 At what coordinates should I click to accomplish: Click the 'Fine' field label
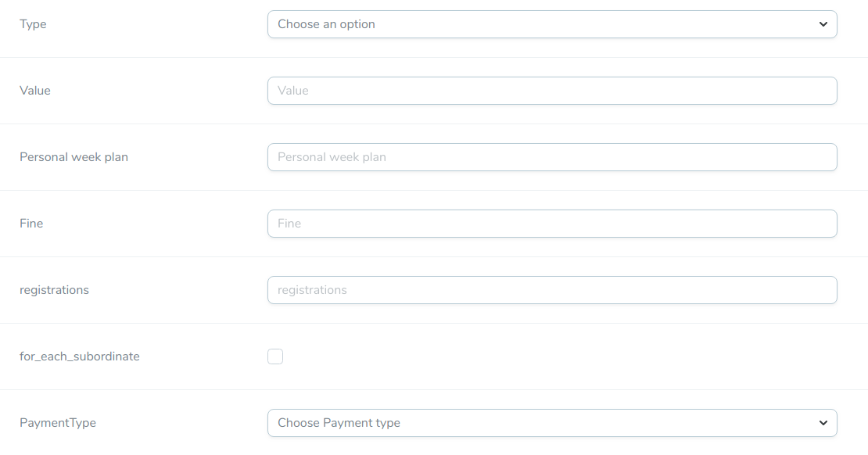(31, 224)
